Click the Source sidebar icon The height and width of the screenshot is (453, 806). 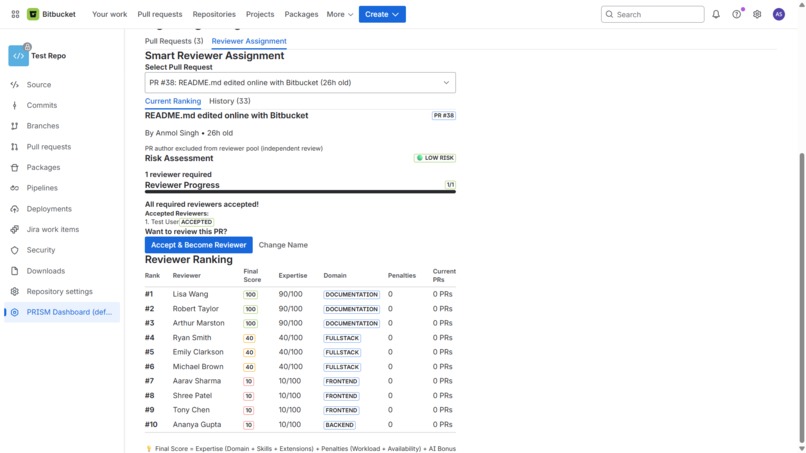14,85
